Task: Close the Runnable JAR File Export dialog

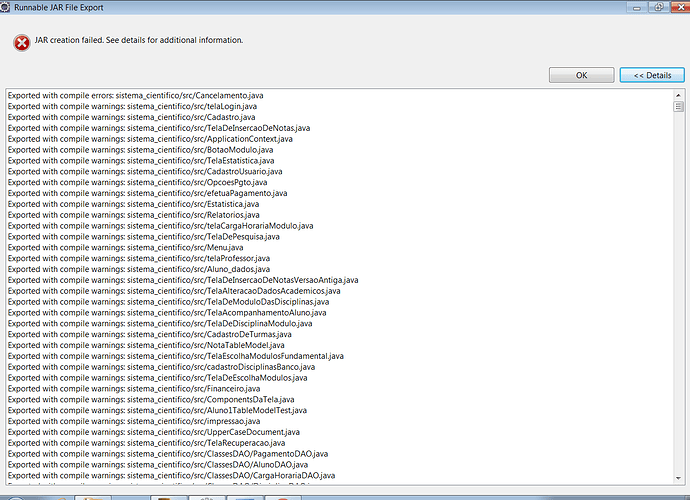Action: (680, 7)
